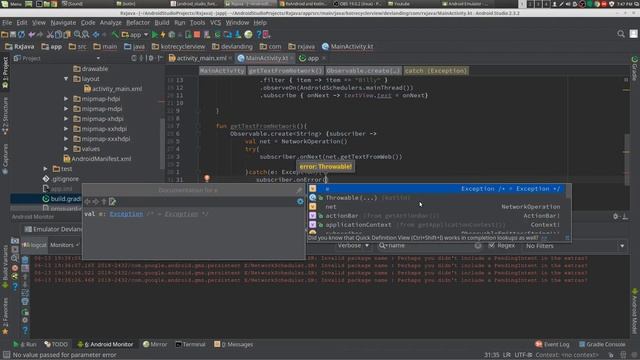Screen dimensions: 640x360
Task: Collapse the layout folder
Action: tap(66, 79)
